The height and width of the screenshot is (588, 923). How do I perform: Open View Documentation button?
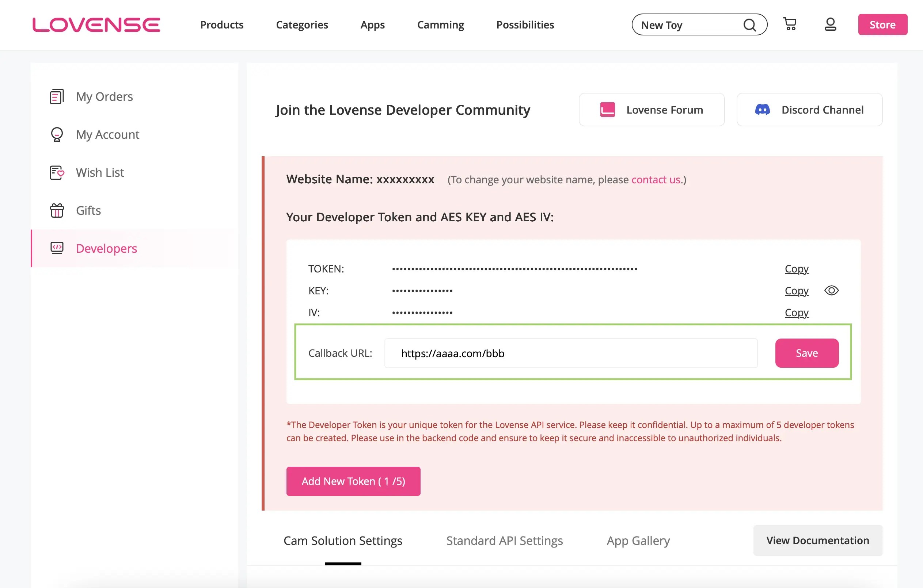click(817, 540)
